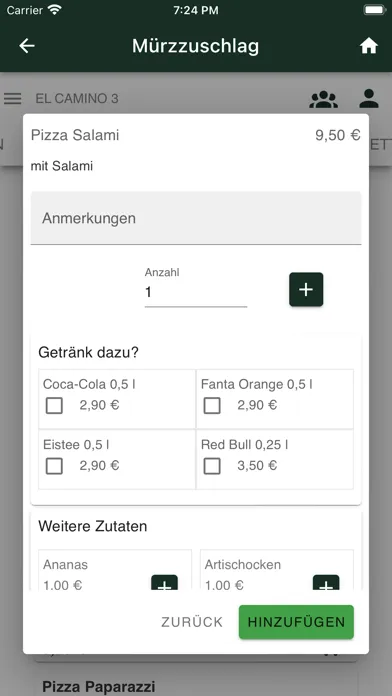Tick the Eistee 0,5 l checkbox
Image resolution: width=392 pixels, height=696 pixels.
(54, 466)
